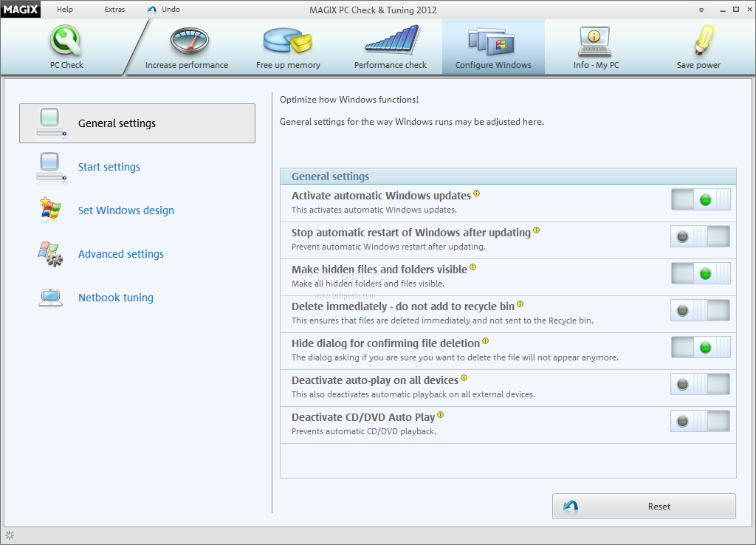
Task: Open Start settings link
Action: pos(109,167)
